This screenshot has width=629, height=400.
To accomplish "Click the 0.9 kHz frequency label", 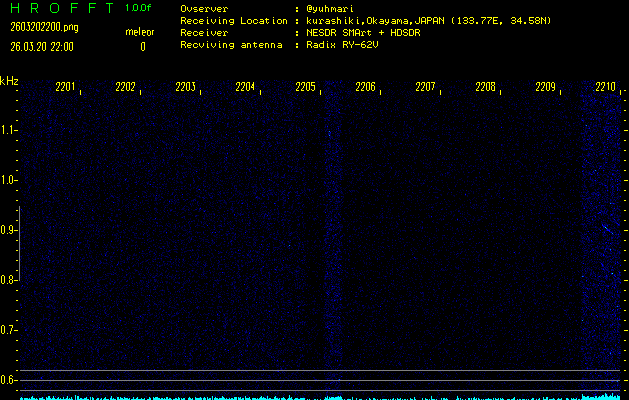I will 9,230.
